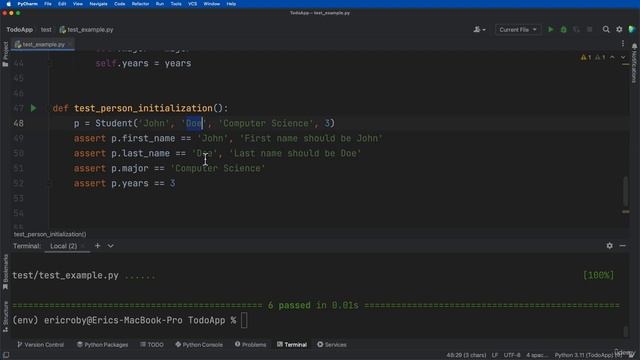640x360 pixels.
Task: Click the yellow warning indicator in editor
Action: coord(586,58)
